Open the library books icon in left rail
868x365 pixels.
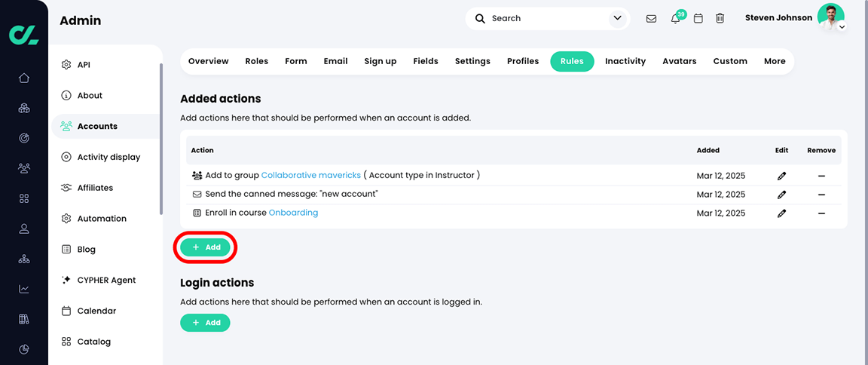[x=24, y=319]
